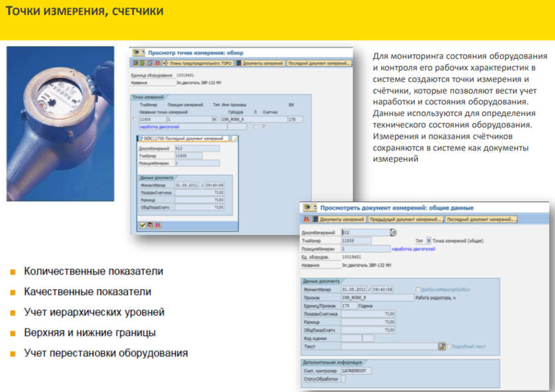Click the Счит. контролер input field
This screenshot has width=555, height=392.
tap(357, 371)
